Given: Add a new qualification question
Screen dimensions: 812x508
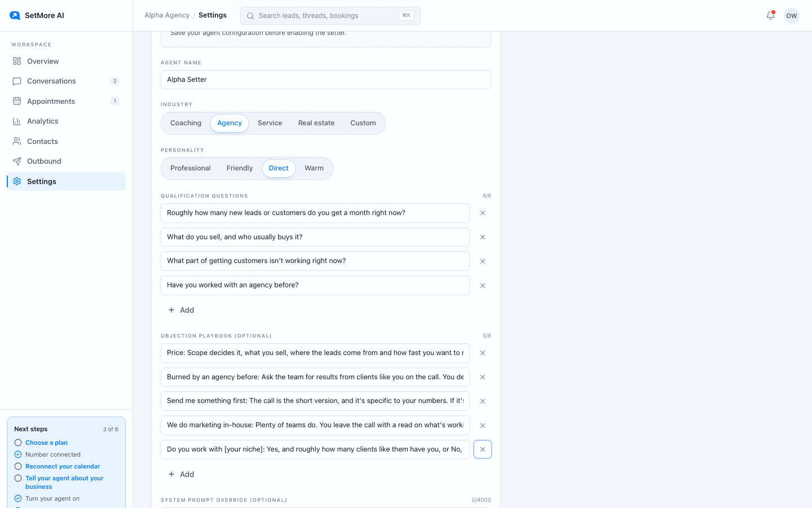Looking at the screenshot, I should coord(181,310).
